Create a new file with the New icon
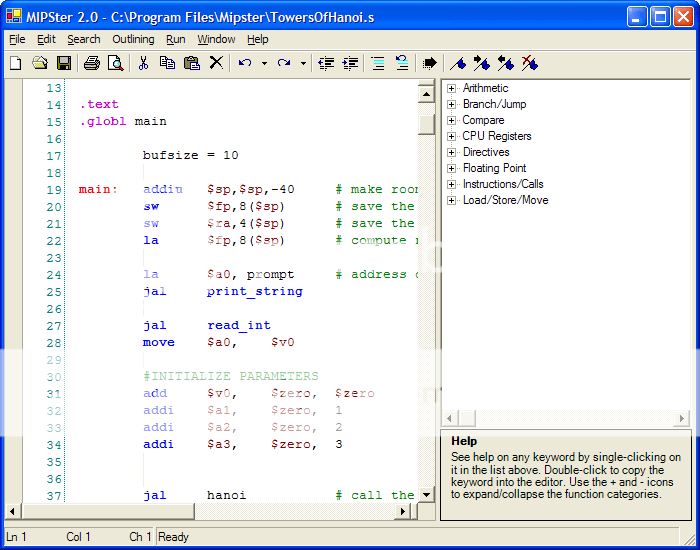Screen dimensions: 700x550 [16, 63]
